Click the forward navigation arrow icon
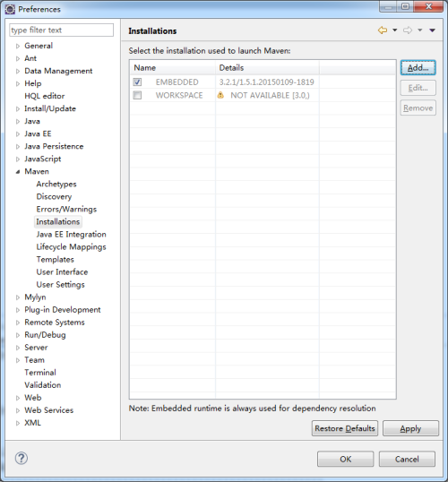Screen dimensions: 448x482 click(408, 30)
